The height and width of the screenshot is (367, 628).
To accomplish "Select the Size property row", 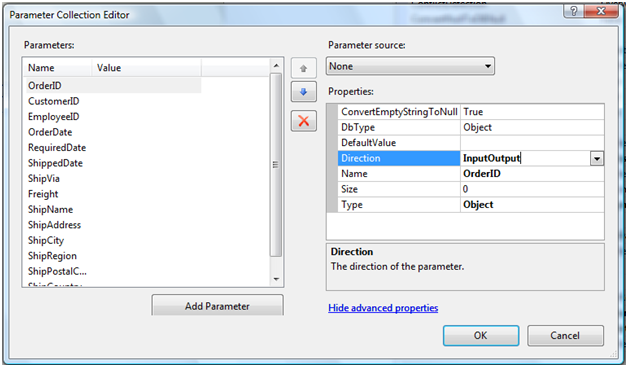I will click(399, 189).
